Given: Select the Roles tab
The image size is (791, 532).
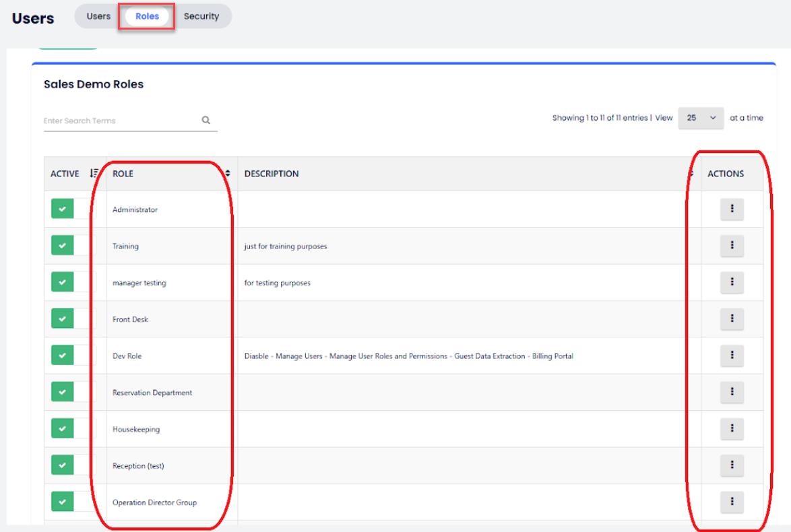Looking at the screenshot, I should click(x=147, y=16).
